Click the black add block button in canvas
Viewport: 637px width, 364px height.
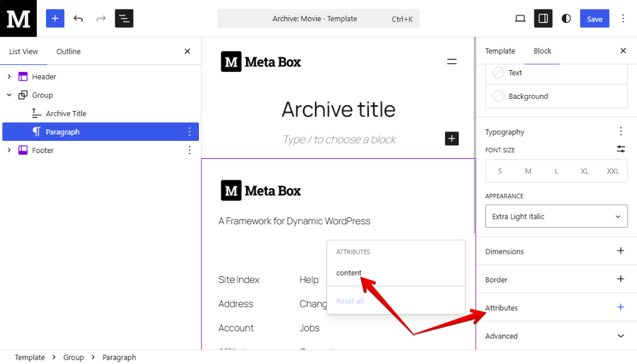451,138
